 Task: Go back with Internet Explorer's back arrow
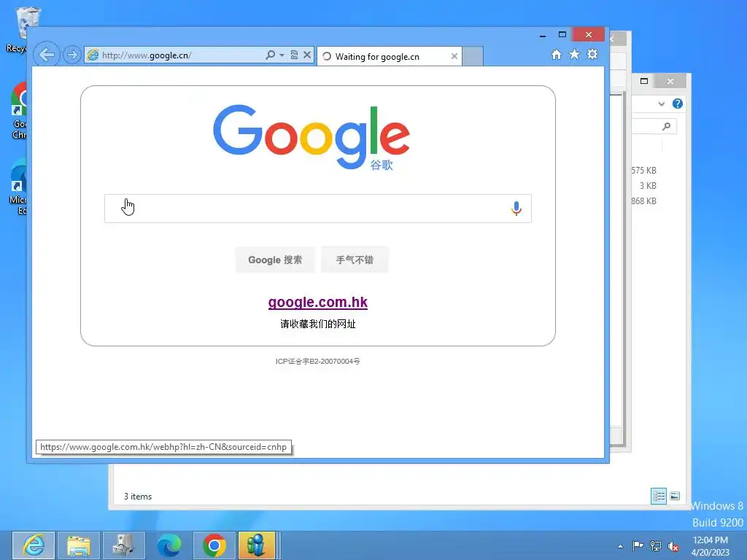(47, 55)
